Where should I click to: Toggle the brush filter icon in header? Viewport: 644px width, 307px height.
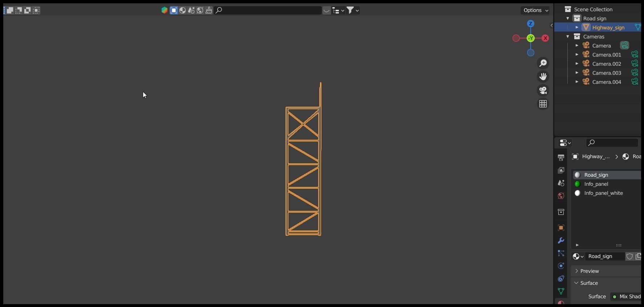click(209, 10)
